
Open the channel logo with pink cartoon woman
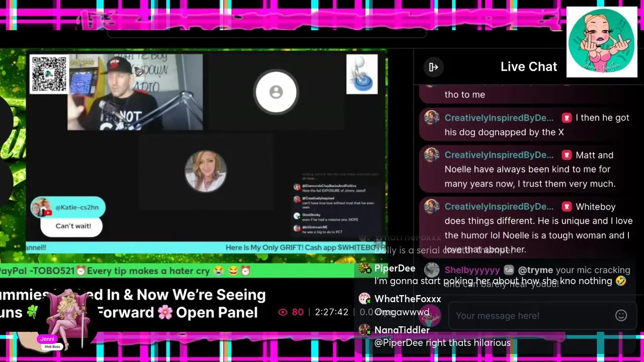pos(602,42)
